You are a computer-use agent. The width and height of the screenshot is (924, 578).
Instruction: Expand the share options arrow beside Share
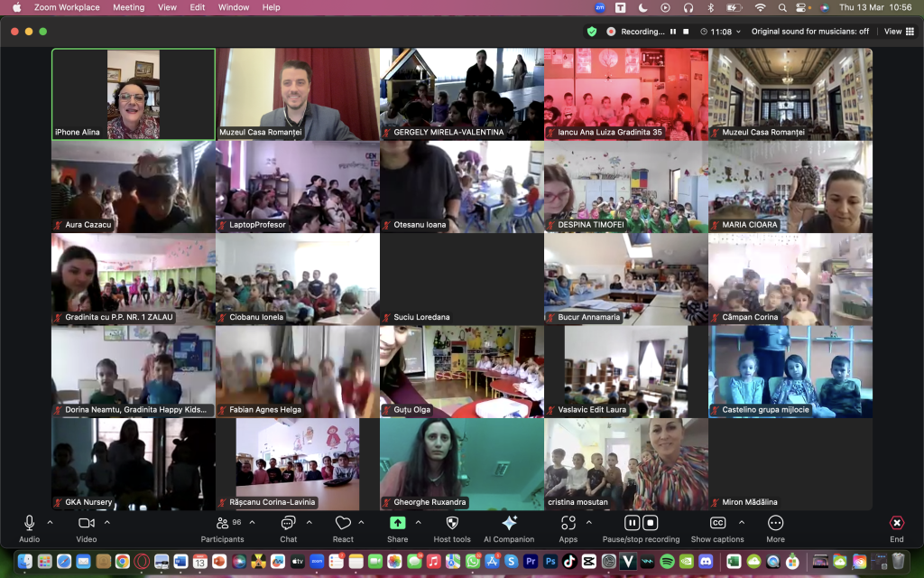(419, 523)
